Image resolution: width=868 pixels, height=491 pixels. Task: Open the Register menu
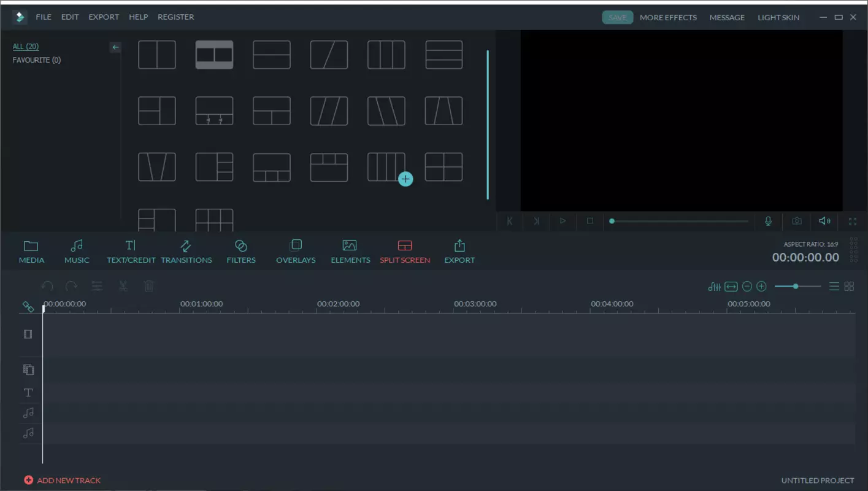pyautogui.click(x=175, y=17)
